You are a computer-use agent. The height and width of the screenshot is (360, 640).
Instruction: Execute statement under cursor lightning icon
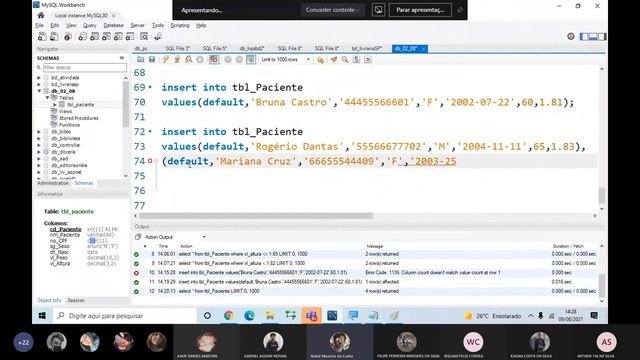point(177,60)
